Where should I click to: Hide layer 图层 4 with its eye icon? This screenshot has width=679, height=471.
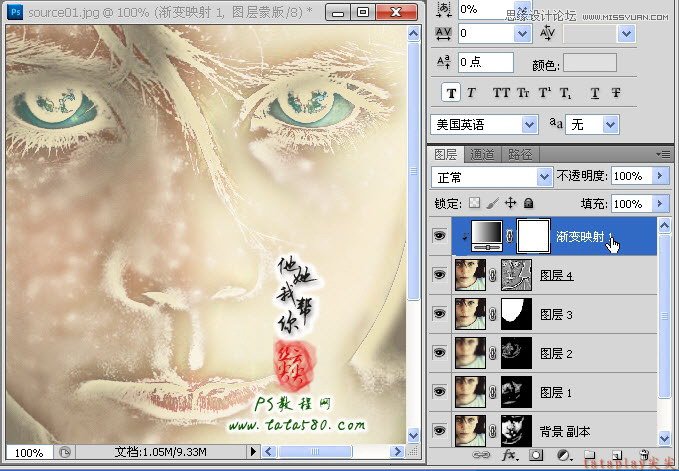(439, 275)
